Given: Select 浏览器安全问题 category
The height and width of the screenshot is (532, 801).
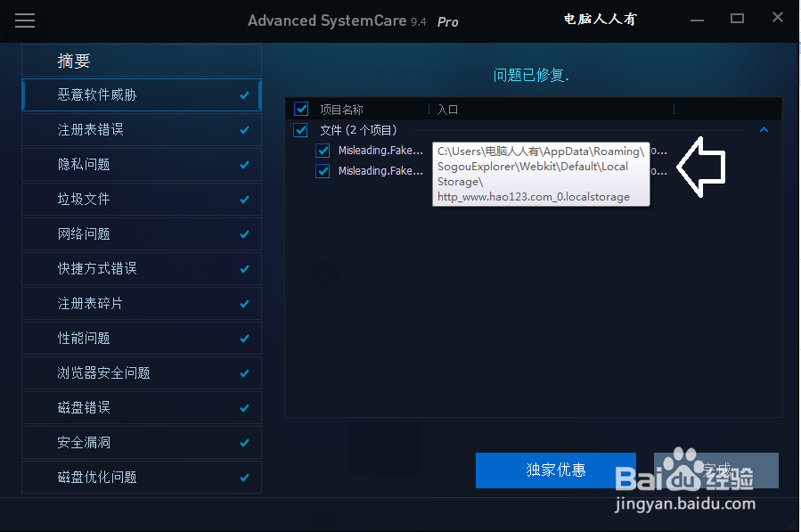Looking at the screenshot, I should point(142,373).
